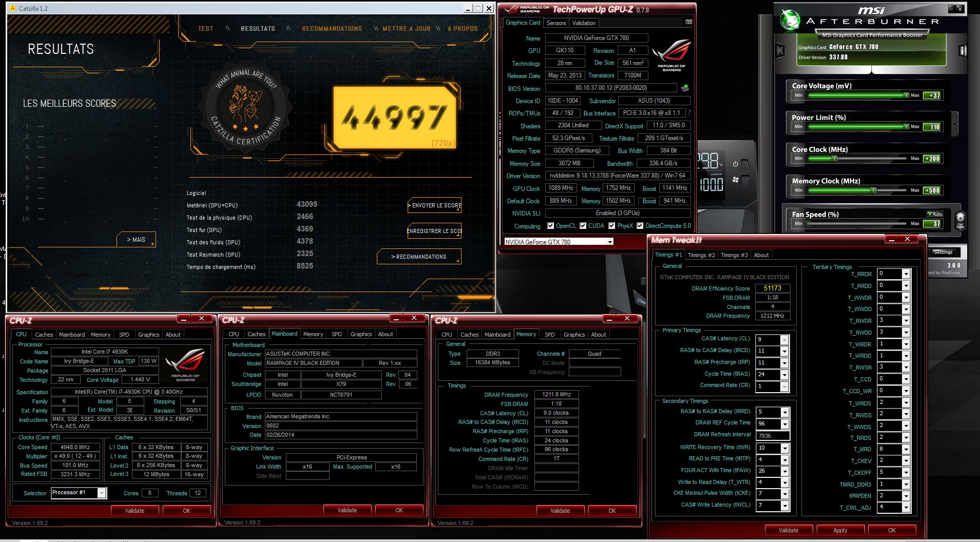Adjust the Core Clock slider handle
The image size is (980, 542).
834,159
